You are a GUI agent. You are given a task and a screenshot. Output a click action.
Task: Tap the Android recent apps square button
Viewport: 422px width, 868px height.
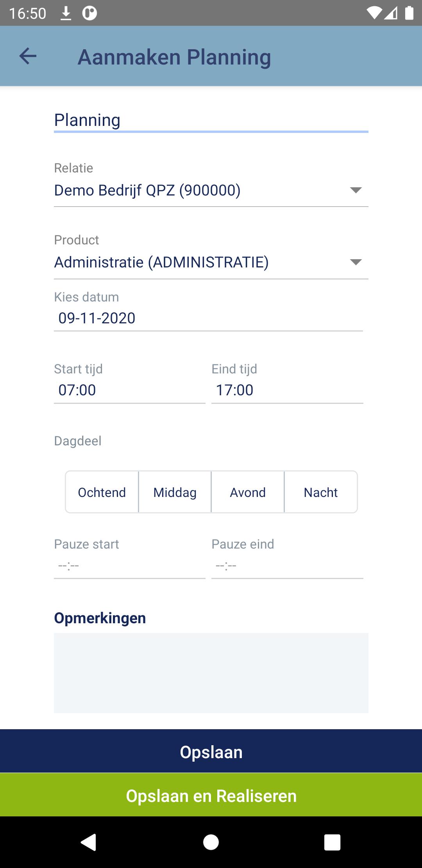click(x=333, y=842)
